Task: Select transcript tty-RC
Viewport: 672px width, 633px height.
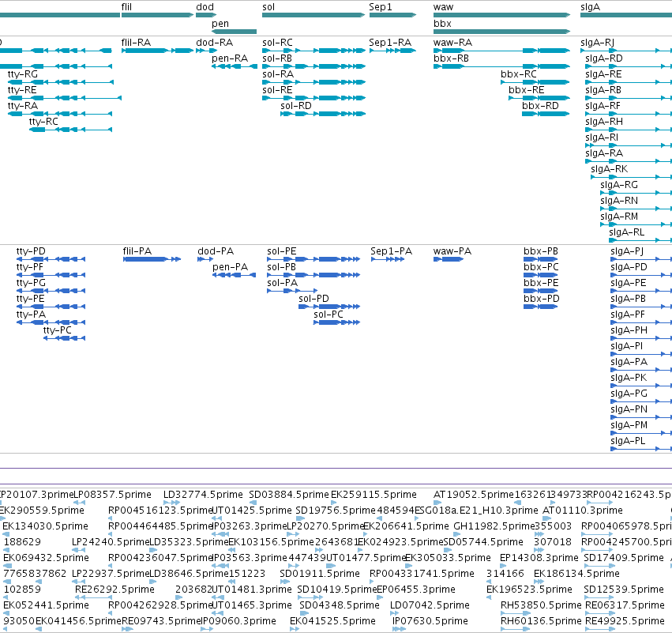Action: click(71, 130)
